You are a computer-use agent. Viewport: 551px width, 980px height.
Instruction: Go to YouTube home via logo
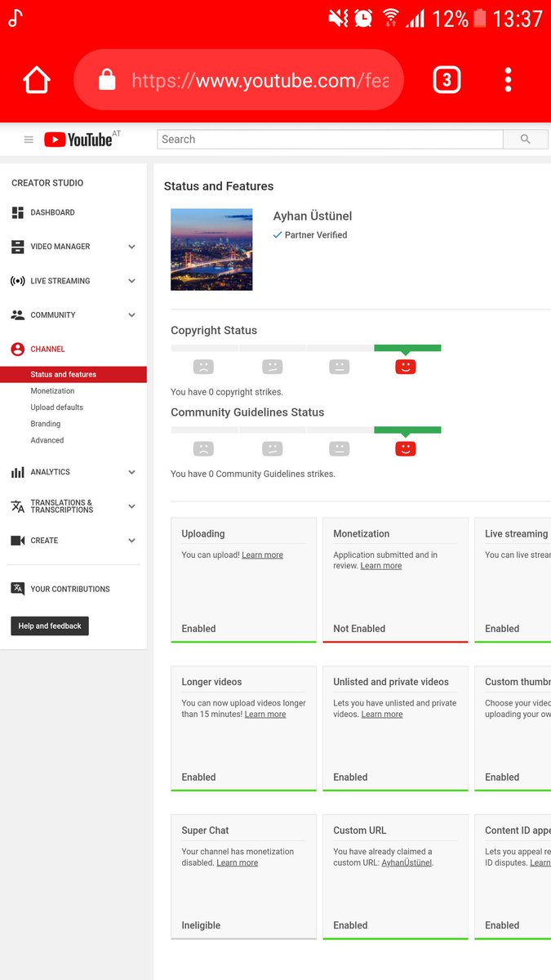[78, 140]
